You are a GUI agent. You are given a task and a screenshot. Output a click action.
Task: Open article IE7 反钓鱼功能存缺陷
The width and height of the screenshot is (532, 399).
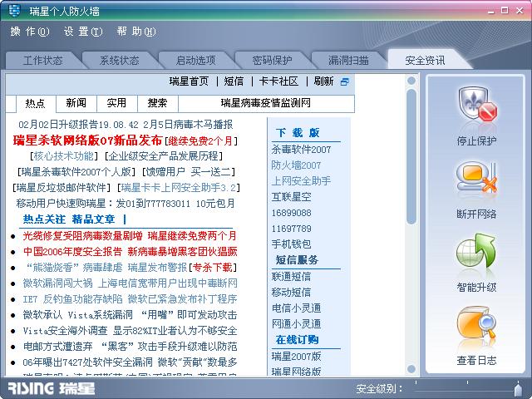72,299
